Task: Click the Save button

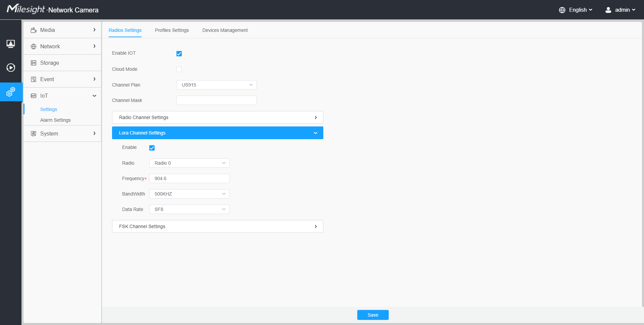Action: coord(373,315)
